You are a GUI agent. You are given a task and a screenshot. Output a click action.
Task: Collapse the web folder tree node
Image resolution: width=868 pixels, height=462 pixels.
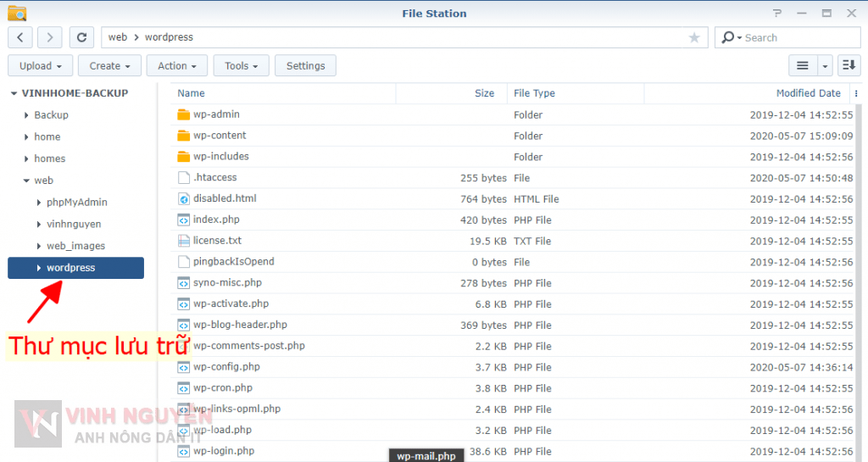(x=26, y=181)
